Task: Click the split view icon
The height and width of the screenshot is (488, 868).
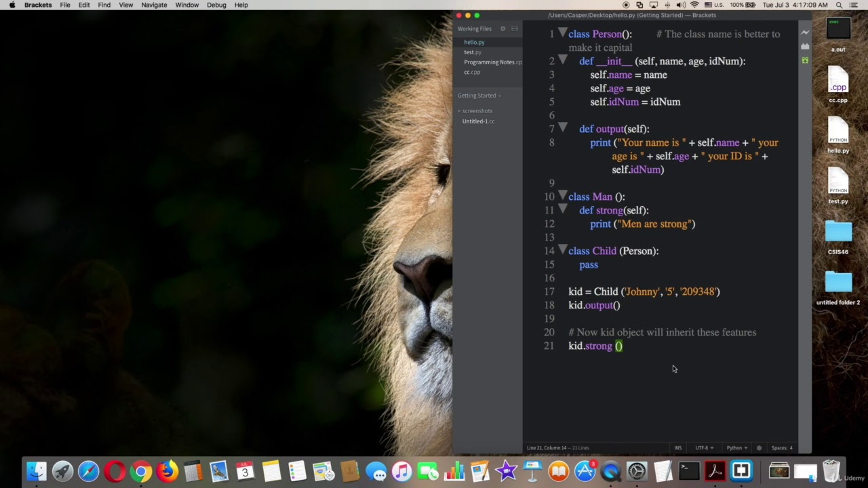Action: coord(515,28)
